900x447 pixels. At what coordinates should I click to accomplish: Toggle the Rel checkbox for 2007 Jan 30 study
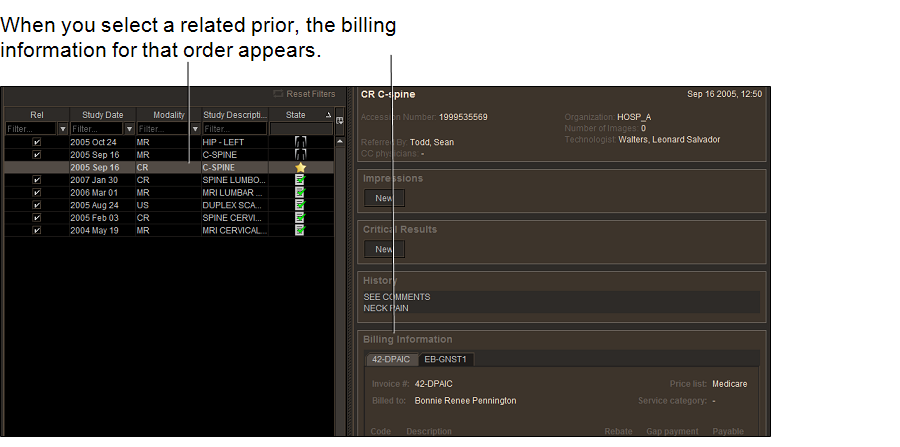tap(37, 180)
